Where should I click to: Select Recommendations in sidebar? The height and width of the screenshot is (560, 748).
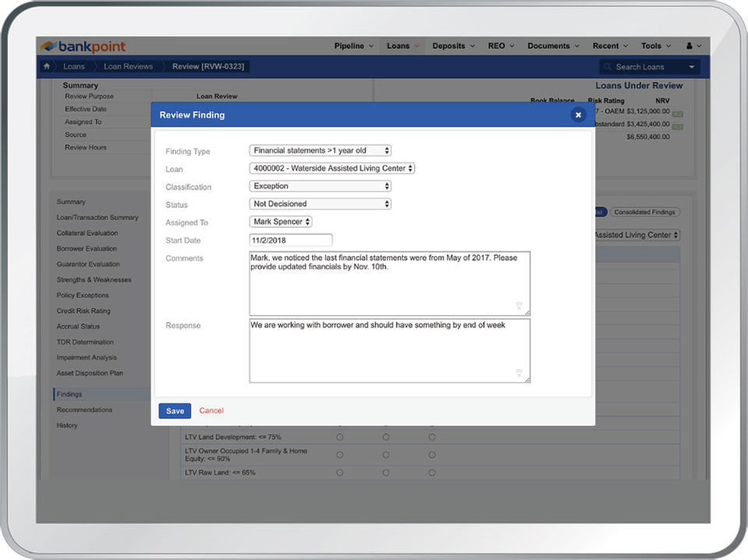click(84, 410)
